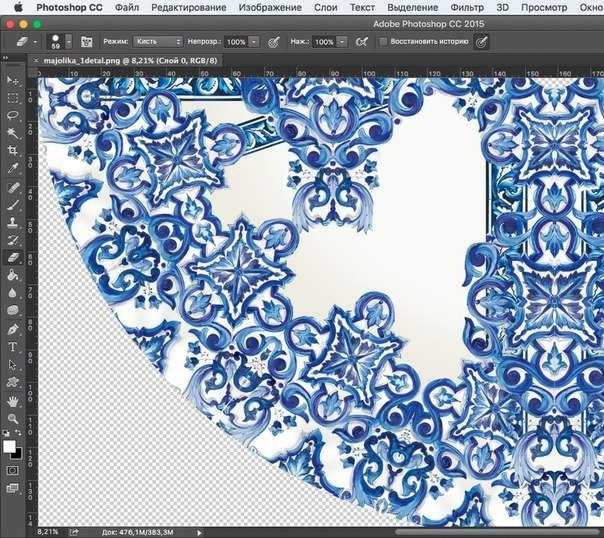Open the Apple menu

(x=18, y=7)
